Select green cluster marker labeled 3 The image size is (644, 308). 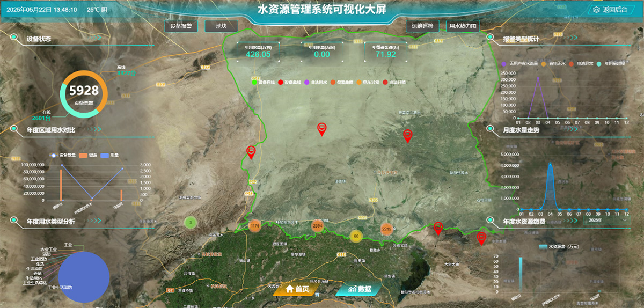190,222
